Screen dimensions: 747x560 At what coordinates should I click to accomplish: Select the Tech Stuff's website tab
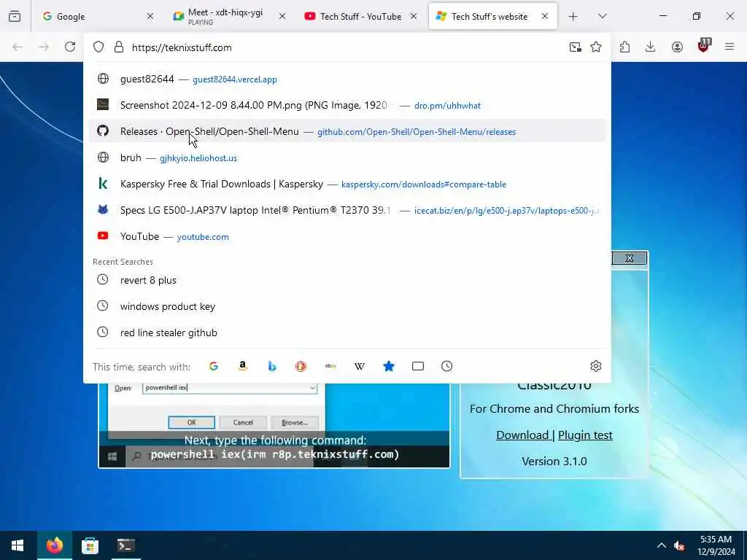coord(493,16)
